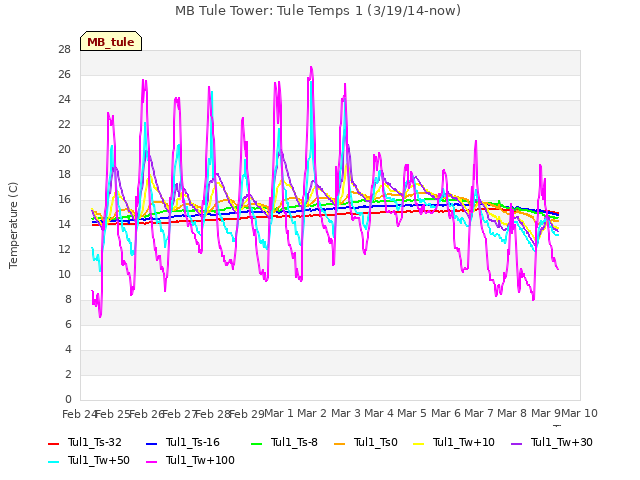
Task: Click the Mar 7 x-axis tick label
Action: pos(479,413)
